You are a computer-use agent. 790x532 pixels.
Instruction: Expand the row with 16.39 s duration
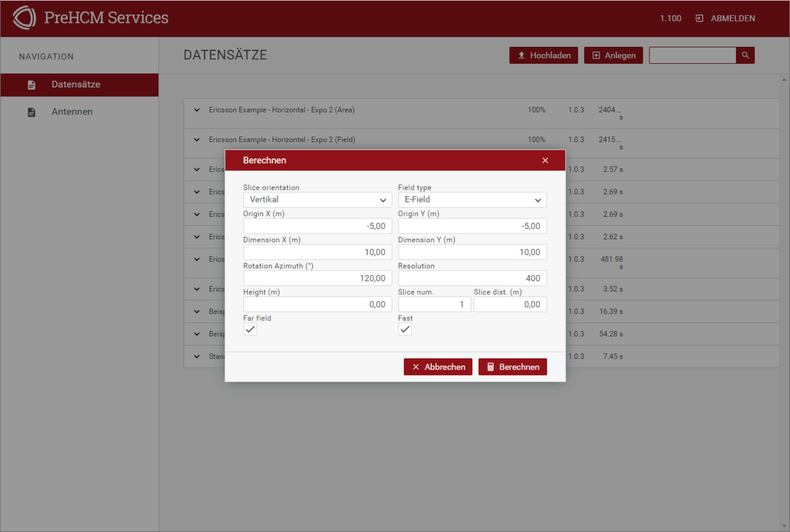[x=197, y=312]
